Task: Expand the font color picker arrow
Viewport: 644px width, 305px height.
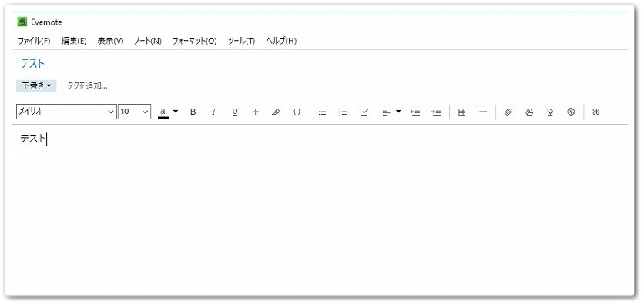Action: point(176,111)
